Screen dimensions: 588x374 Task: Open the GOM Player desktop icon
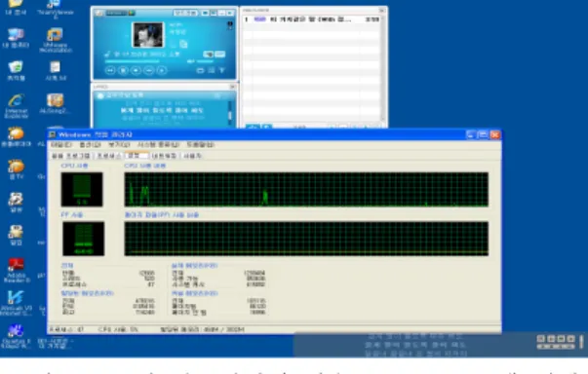tap(17, 136)
